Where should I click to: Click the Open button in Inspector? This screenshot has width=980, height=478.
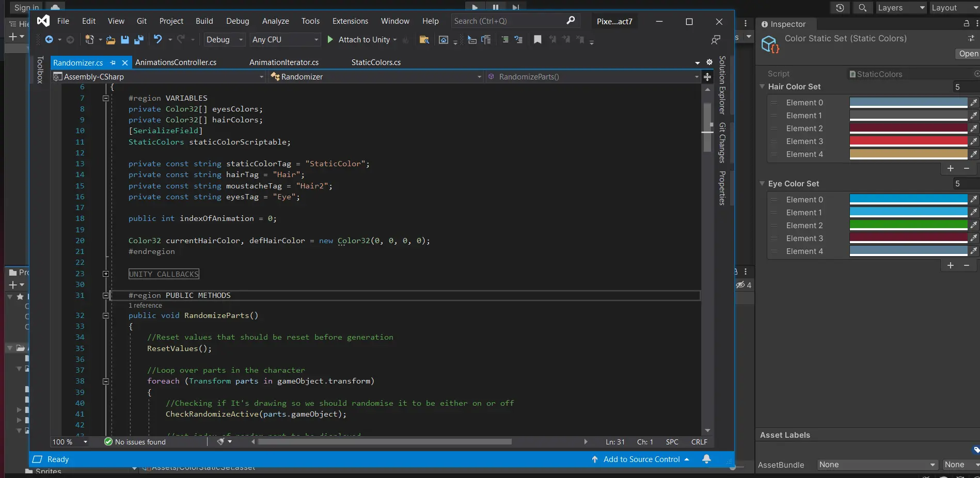pyautogui.click(x=968, y=54)
